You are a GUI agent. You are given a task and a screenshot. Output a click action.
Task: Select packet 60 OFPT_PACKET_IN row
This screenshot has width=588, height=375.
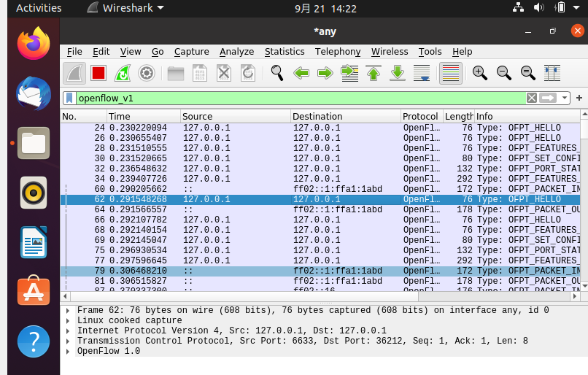click(x=320, y=189)
